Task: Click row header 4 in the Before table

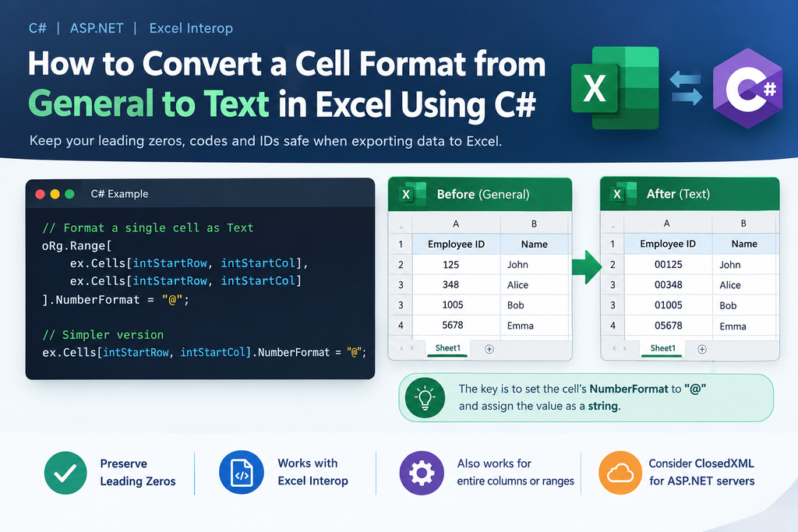Action: pos(401,325)
